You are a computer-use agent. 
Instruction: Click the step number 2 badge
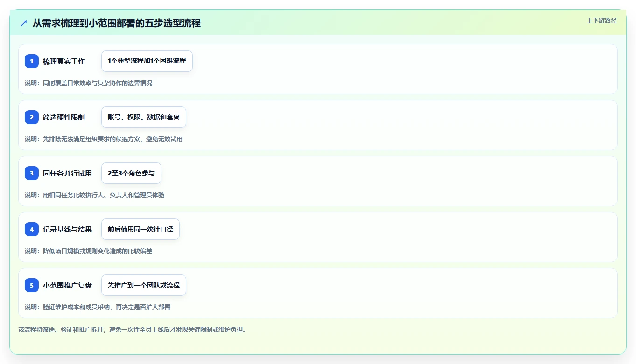[x=32, y=117]
